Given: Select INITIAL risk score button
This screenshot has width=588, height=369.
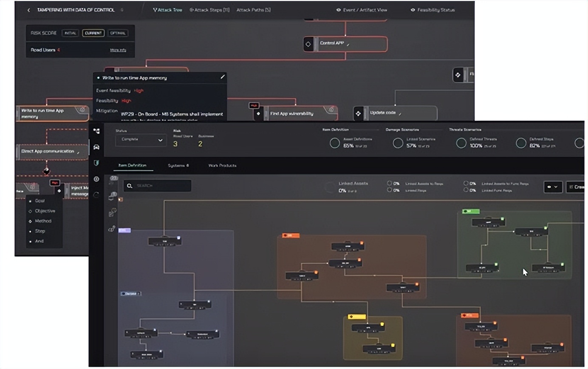Looking at the screenshot, I should coord(71,33).
